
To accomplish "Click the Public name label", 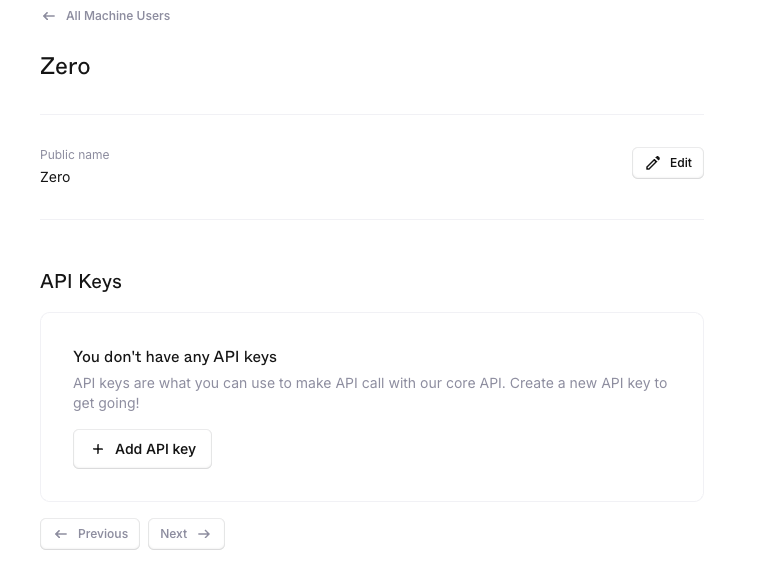I will pos(74,155).
